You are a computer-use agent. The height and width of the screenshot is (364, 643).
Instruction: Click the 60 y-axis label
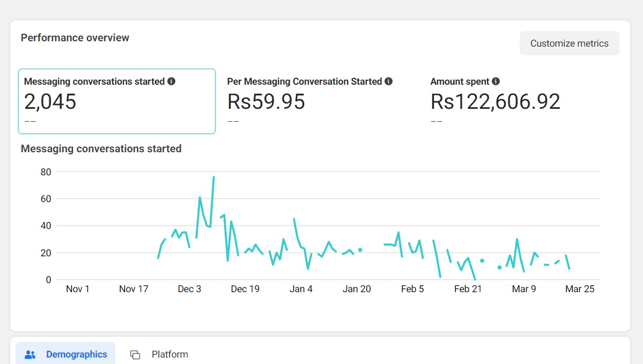46,199
